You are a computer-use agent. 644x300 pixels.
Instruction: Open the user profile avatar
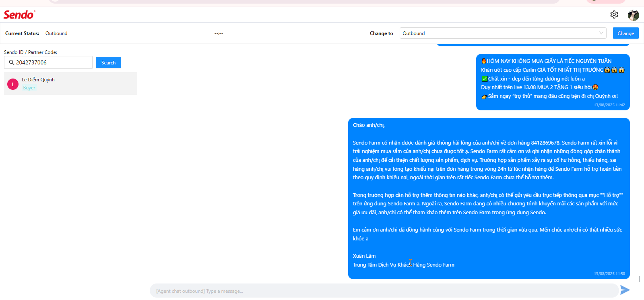[x=634, y=15]
